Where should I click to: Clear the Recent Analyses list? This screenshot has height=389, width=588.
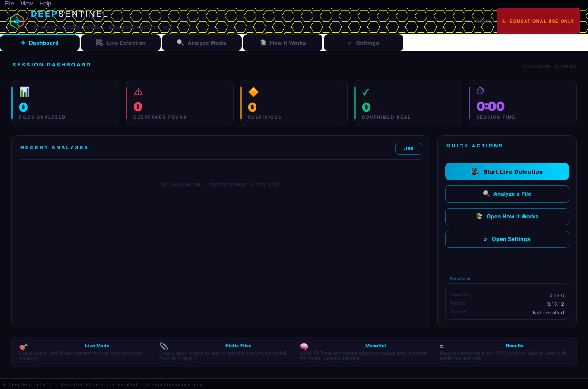tap(409, 149)
